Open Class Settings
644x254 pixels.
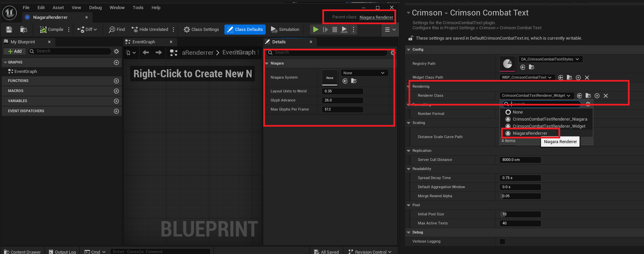point(201,30)
